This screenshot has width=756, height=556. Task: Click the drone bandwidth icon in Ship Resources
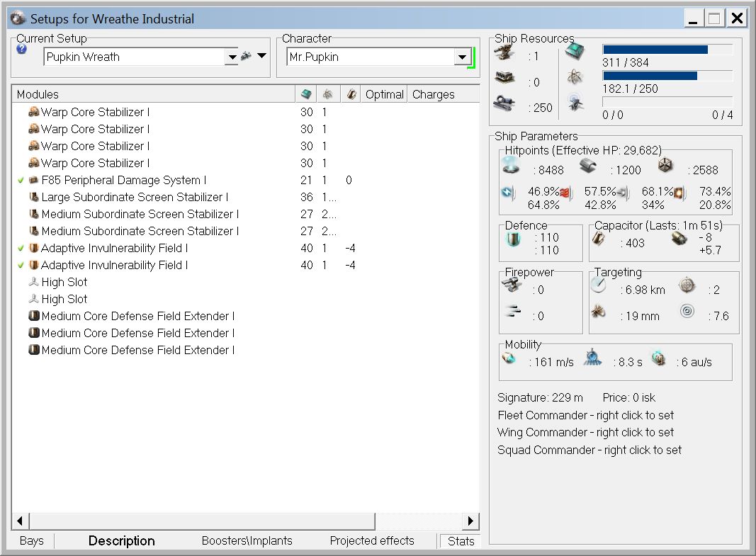coord(575,103)
